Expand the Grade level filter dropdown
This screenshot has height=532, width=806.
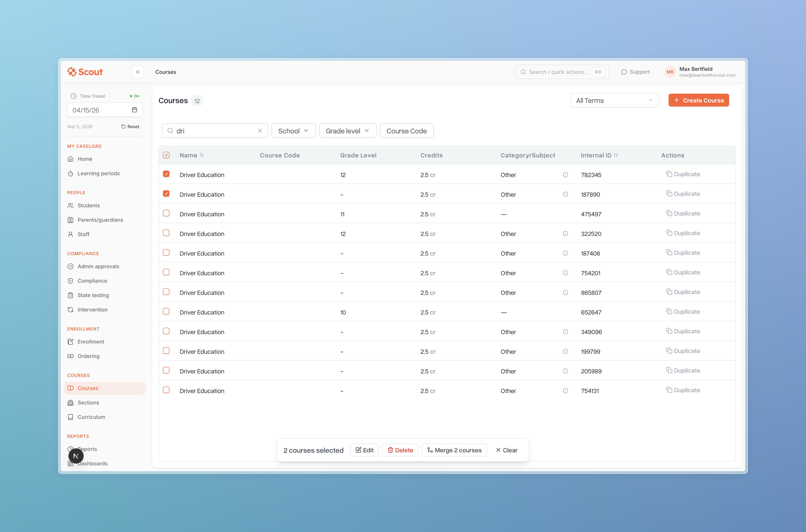tap(347, 131)
